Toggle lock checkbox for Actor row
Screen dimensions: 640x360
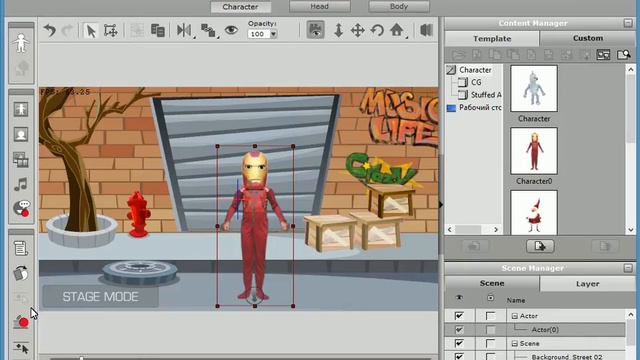coord(490,316)
